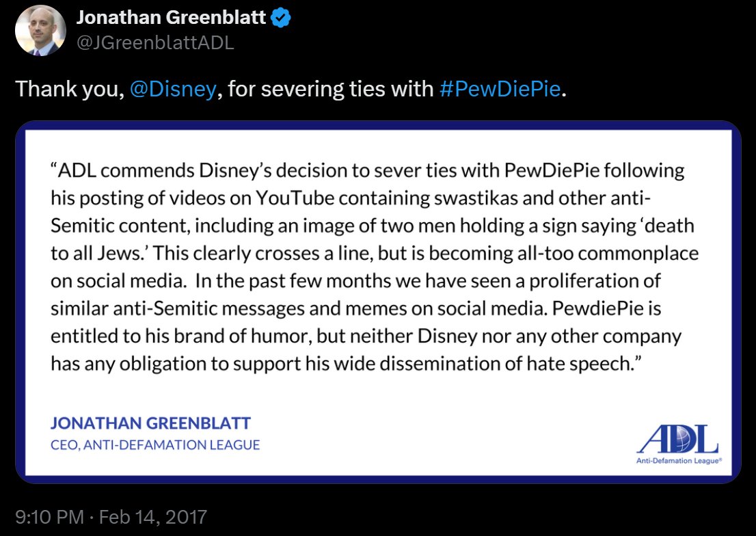Follow the @Disney mention link
Screen dimensions: 756x536
point(172,89)
